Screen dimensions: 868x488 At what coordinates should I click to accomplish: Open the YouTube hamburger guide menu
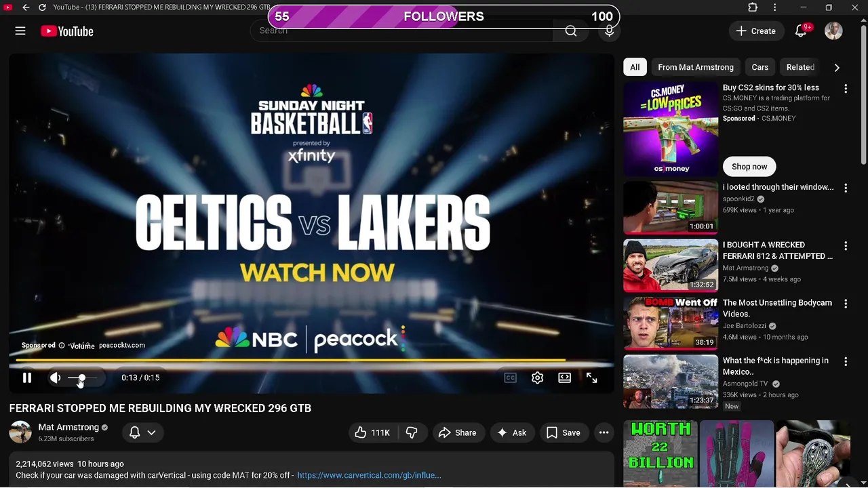[20, 31]
